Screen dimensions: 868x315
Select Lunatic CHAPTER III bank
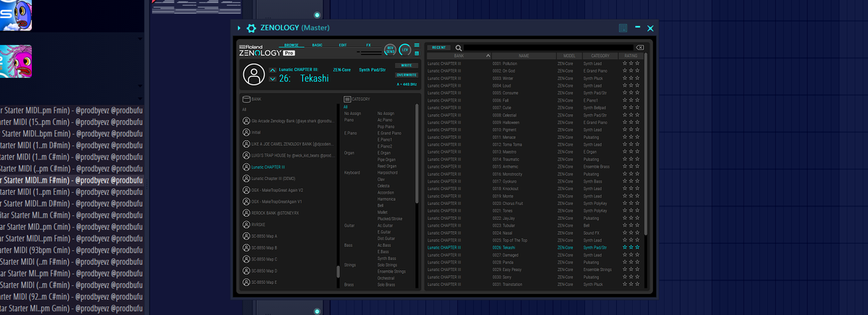(268, 167)
